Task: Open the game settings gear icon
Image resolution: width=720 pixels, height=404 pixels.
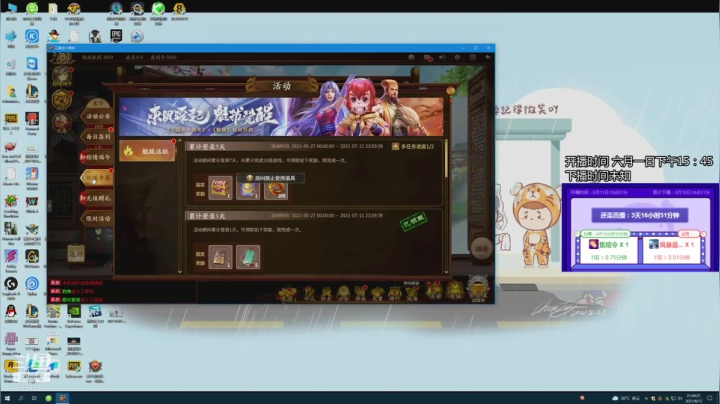Action: click(457, 57)
